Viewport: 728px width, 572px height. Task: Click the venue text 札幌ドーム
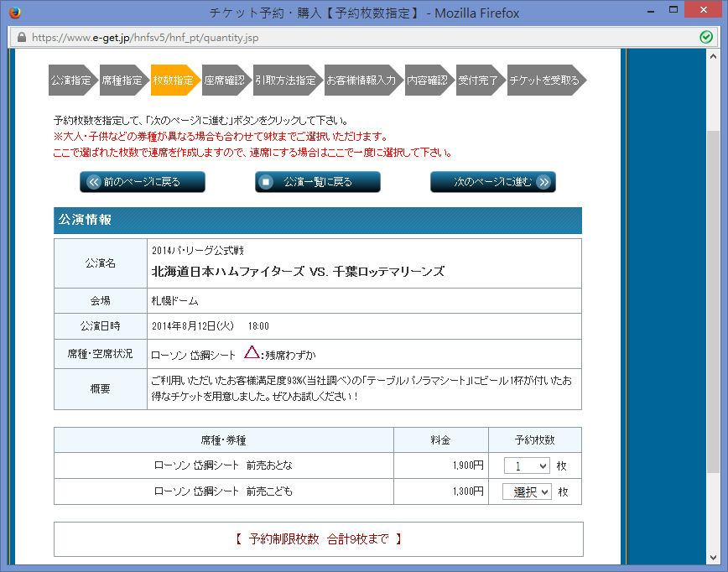click(175, 301)
